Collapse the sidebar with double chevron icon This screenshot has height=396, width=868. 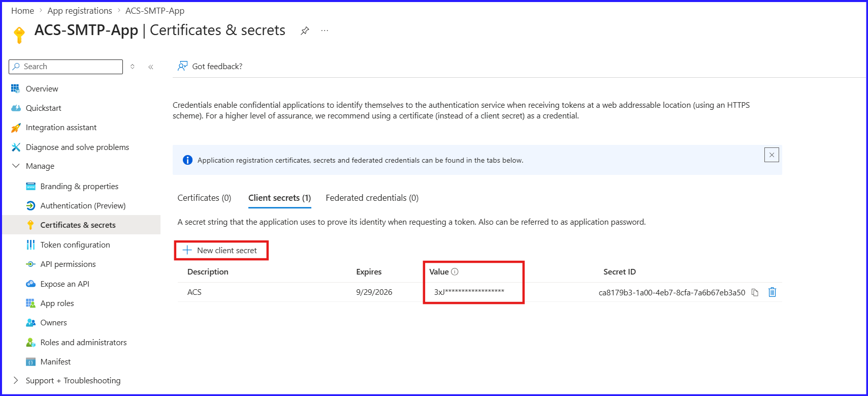point(151,67)
